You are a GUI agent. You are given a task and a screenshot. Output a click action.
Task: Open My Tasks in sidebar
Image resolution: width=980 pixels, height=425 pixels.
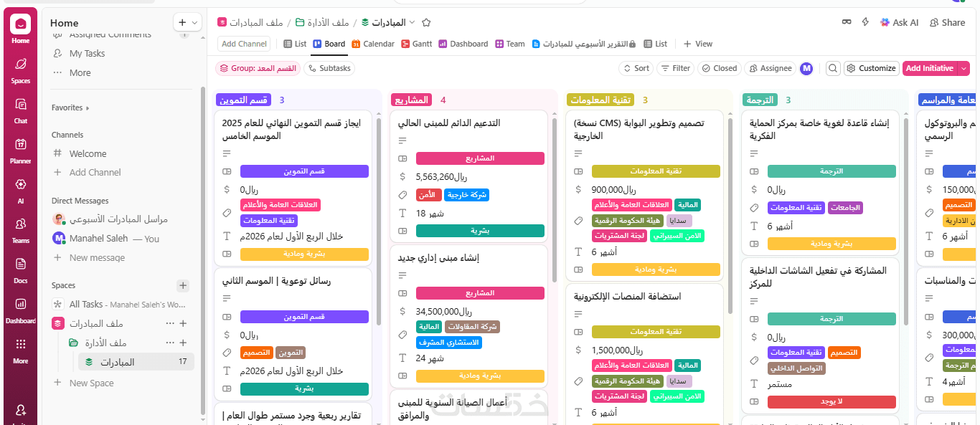87,54
